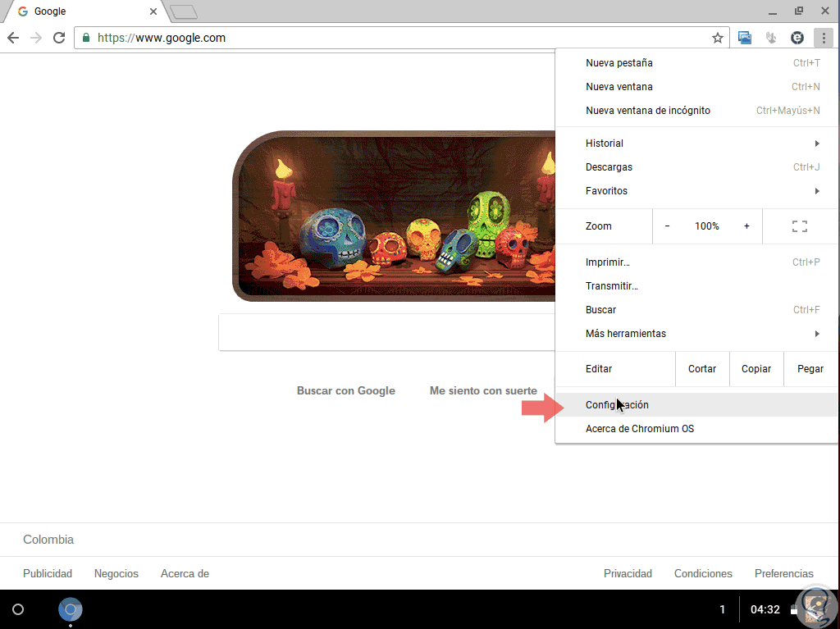840x629 pixels.
Task: Open Condiciones link
Action: click(703, 573)
